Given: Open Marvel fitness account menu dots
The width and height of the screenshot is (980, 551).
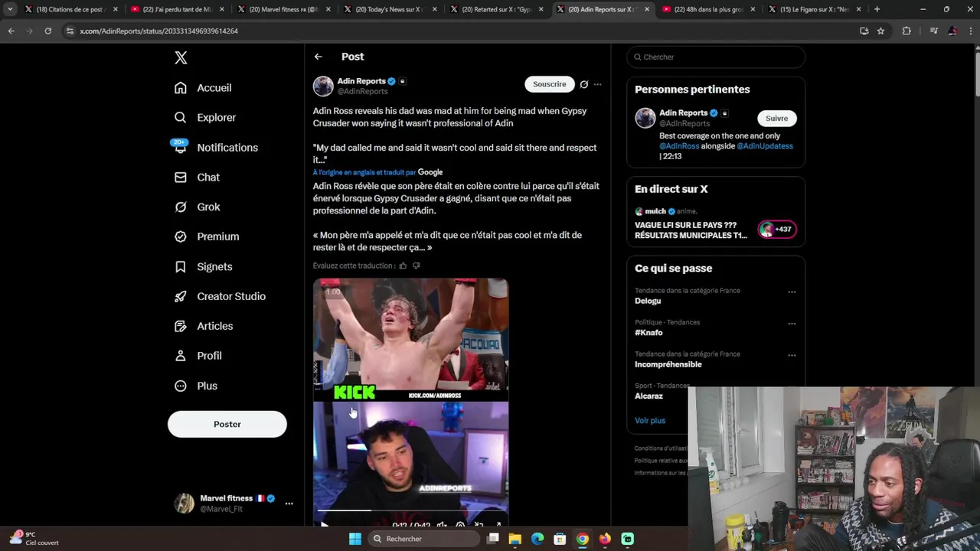Looking at the screenshot, I should pos(289,504).
